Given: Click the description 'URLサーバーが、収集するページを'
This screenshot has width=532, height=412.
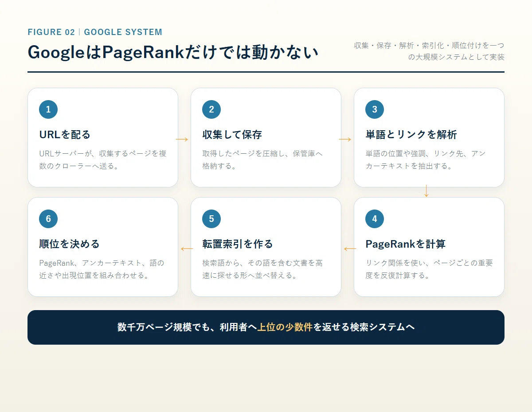Looking at the screenshot, I should [103, 160].
